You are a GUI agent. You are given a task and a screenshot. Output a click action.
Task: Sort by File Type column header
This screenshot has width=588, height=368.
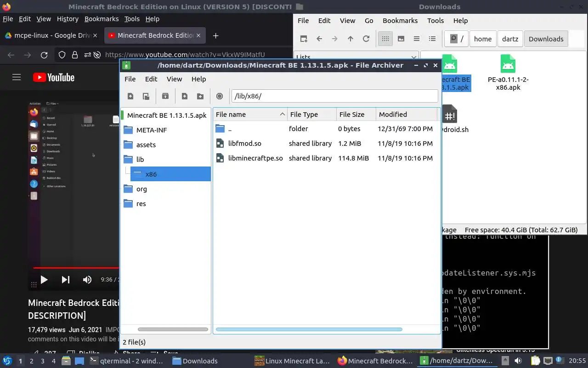[312, 115]
